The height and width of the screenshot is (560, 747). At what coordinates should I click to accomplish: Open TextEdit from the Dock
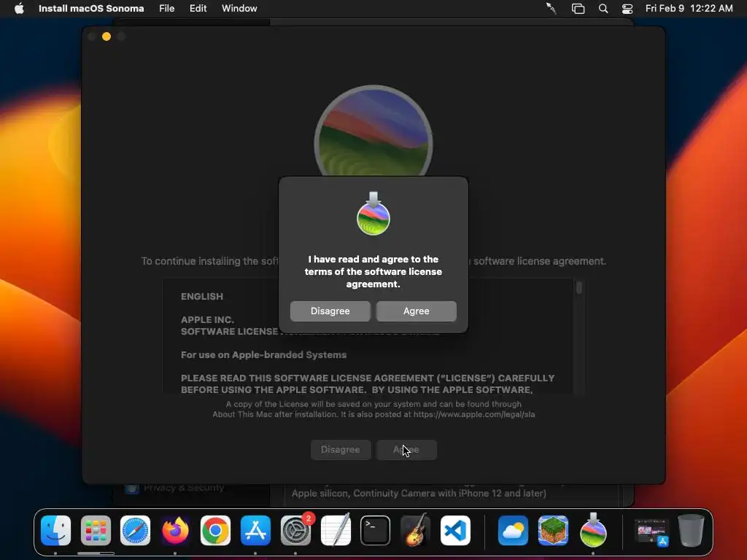coord(336,530)
